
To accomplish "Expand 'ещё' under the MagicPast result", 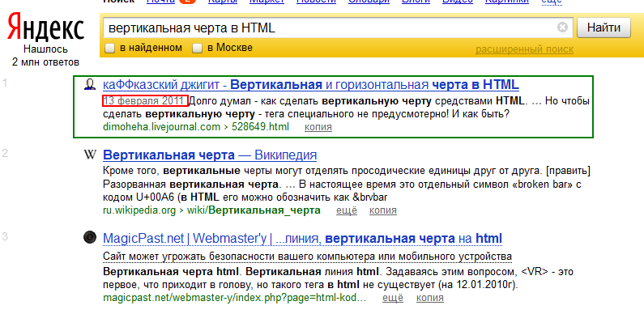I will (393, 298).
